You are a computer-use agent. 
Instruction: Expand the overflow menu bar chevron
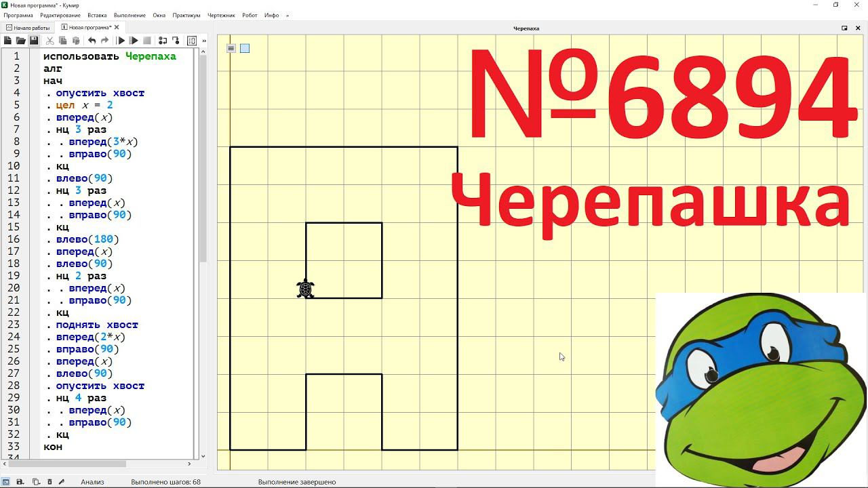[x=288, y=15]
